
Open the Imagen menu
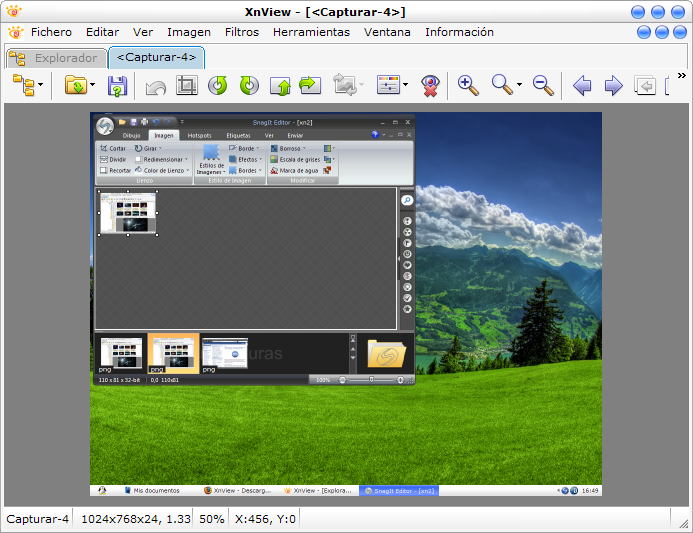(x=189, y=32)
